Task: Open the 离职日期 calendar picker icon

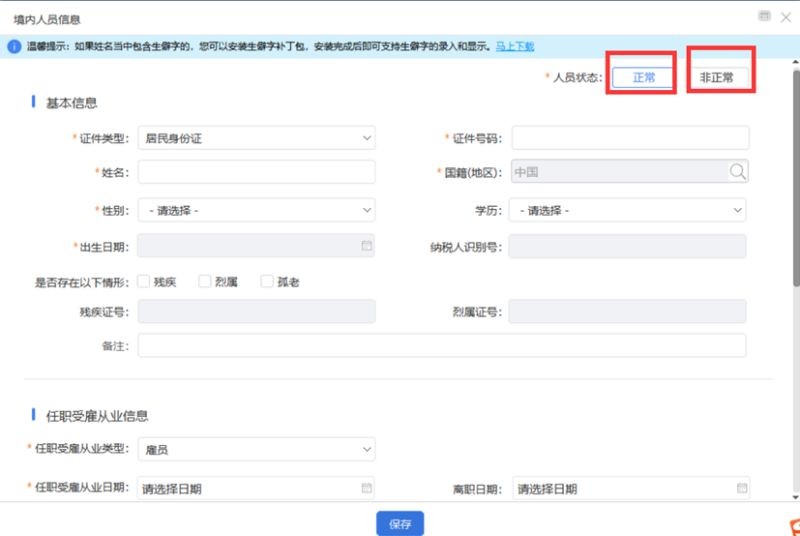Action: click(741, 488)
